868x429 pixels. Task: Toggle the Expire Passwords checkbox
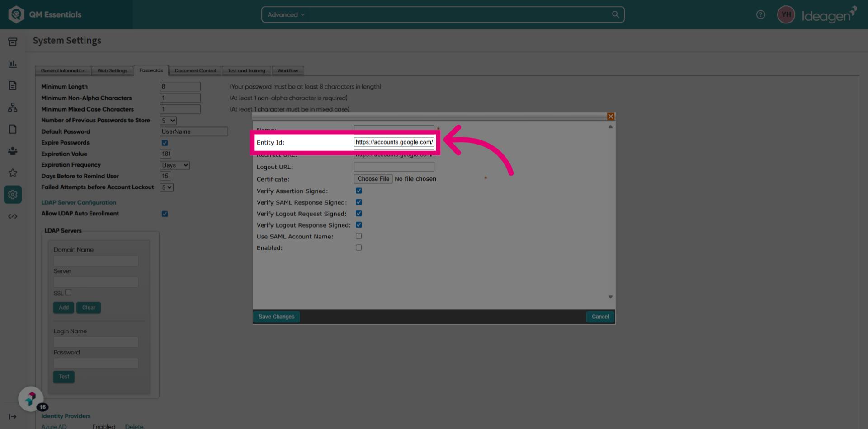click(x=165, y=143)
